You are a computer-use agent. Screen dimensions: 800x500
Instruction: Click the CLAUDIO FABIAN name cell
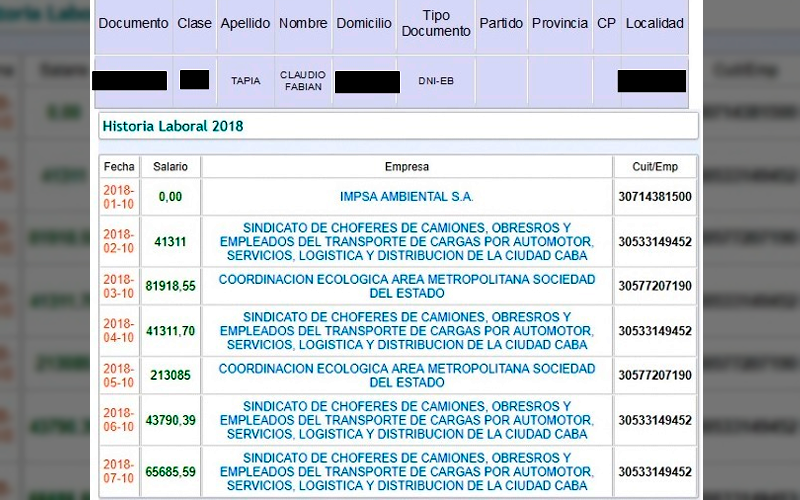303,81
